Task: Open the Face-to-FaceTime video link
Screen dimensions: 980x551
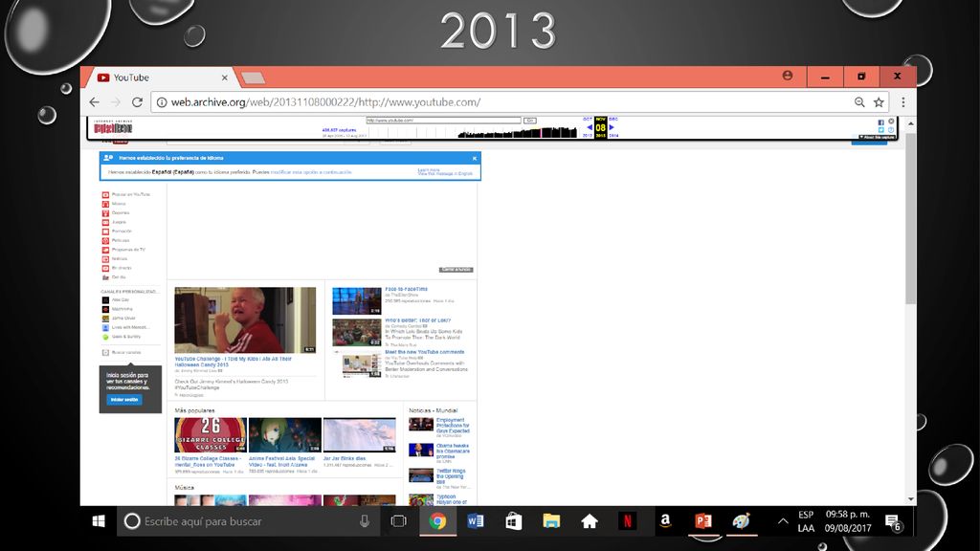Action: coord(406,289)
